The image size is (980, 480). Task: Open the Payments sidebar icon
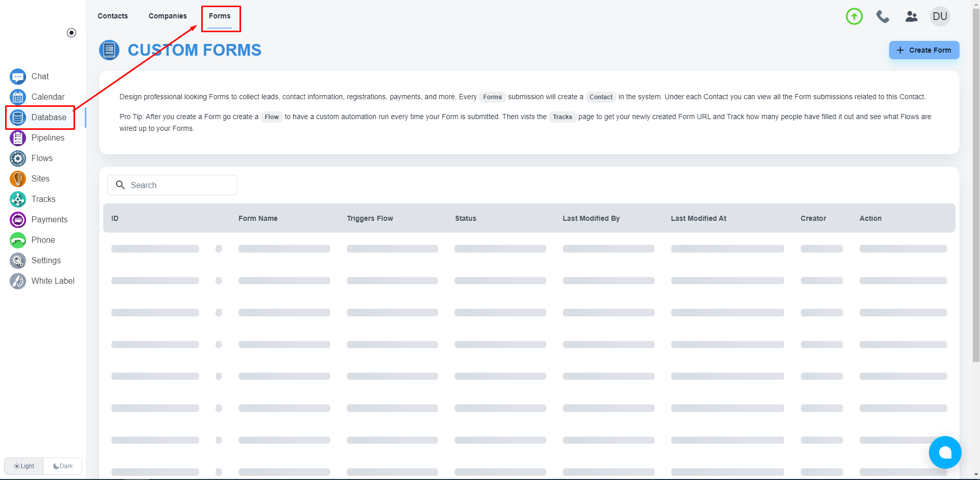[18, 220]
